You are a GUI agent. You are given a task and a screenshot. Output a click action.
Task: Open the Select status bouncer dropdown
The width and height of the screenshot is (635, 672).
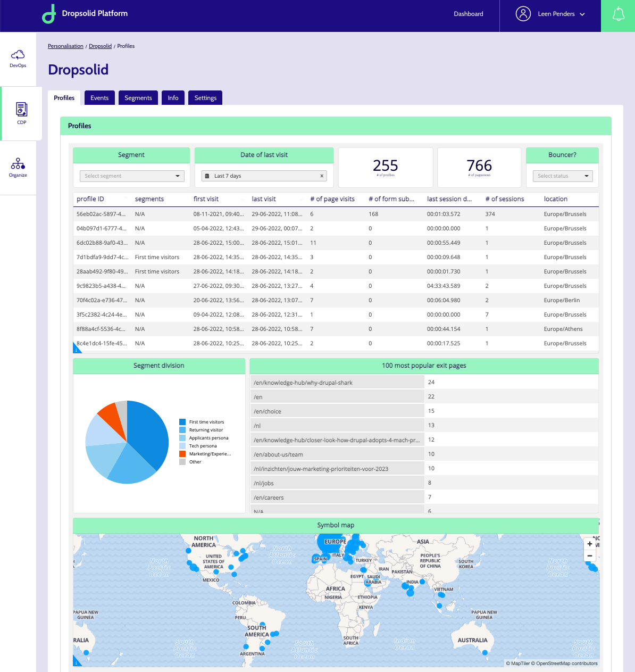coord(563,176)
